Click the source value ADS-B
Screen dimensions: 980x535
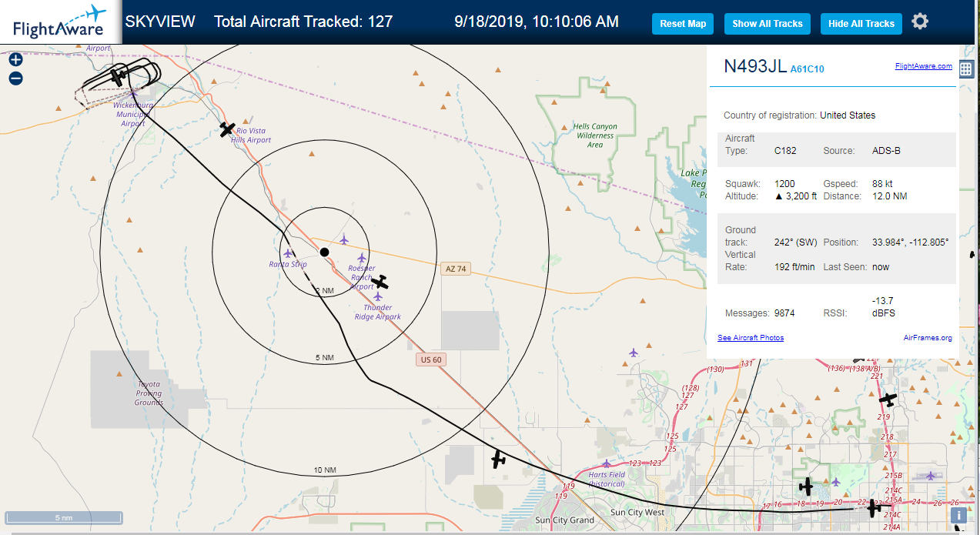[x=886, y=151]
